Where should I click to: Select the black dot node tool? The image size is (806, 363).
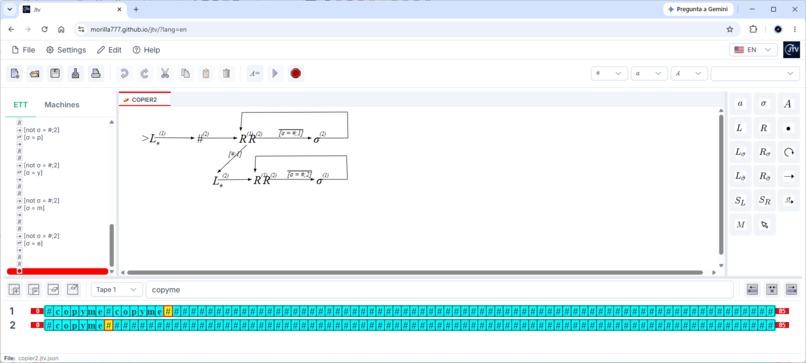click(788, 128)
